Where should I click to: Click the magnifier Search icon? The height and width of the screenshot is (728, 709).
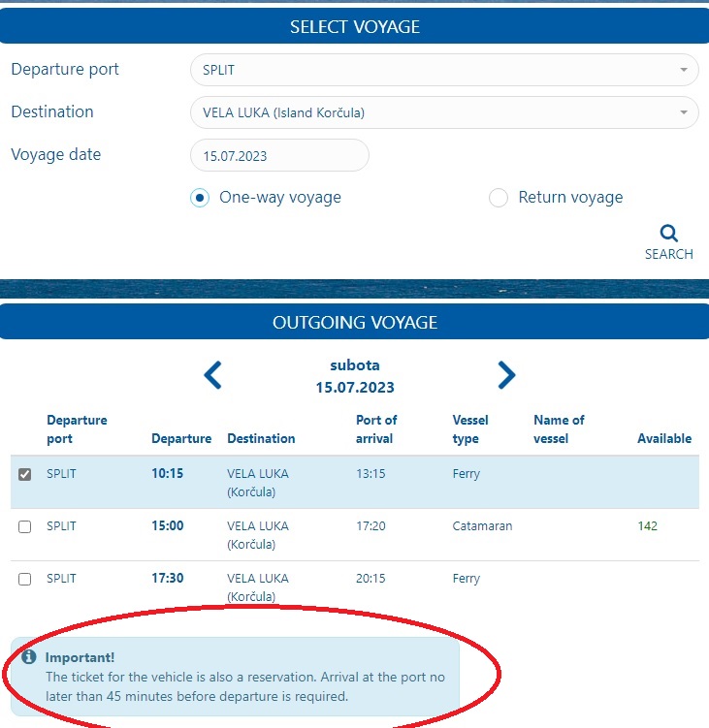[x=668, y=234]
